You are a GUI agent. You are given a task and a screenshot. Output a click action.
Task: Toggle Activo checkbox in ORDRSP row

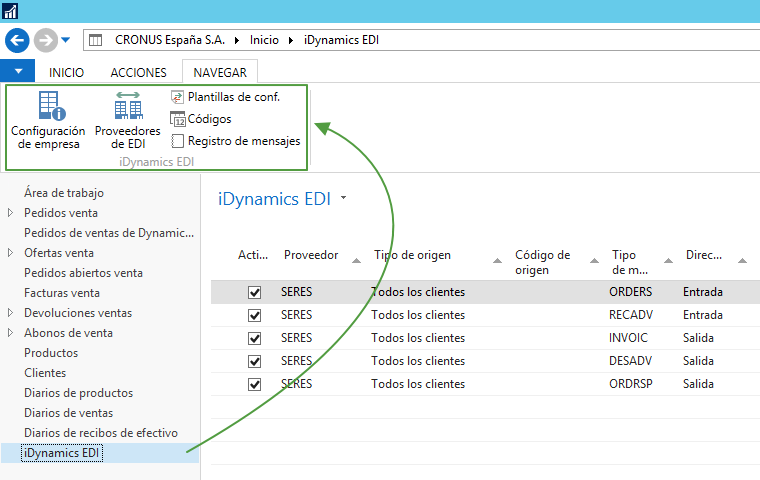click(x=254, y=384)
